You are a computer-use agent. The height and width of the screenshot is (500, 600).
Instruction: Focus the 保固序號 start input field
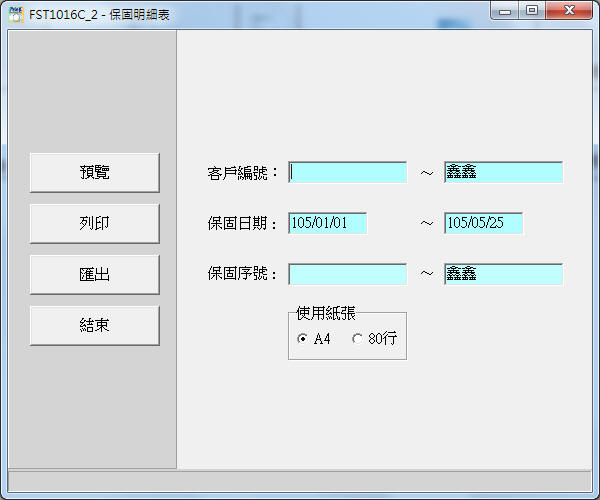pos(347,274)
